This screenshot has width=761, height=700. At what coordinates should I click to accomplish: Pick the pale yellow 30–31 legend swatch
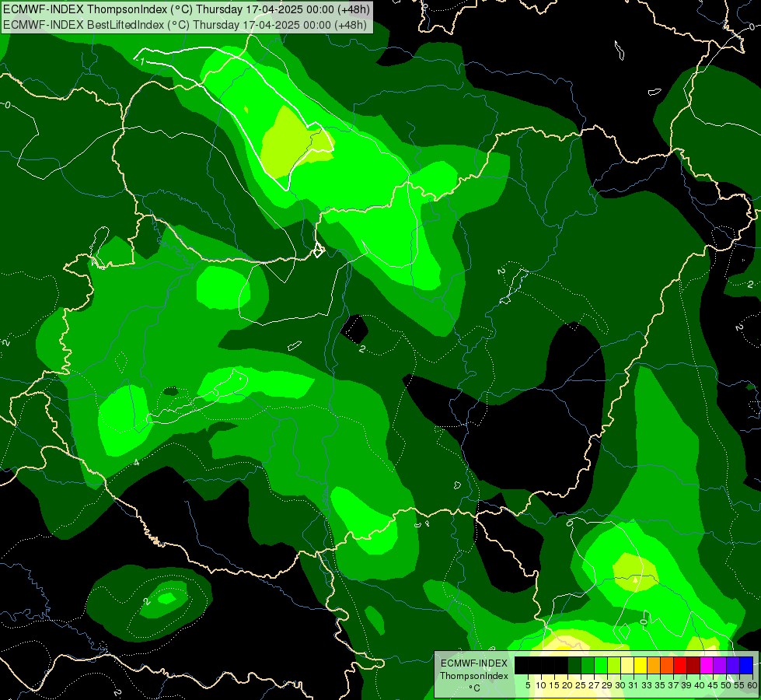[627, 666]
